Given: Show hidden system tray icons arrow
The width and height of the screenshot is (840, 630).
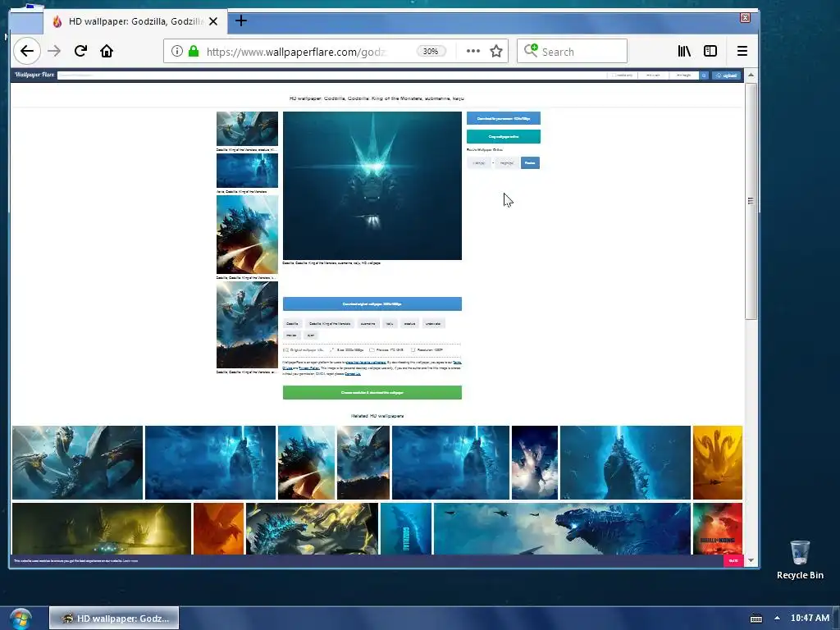Looking at the screenshot, I should pos(777,619).
